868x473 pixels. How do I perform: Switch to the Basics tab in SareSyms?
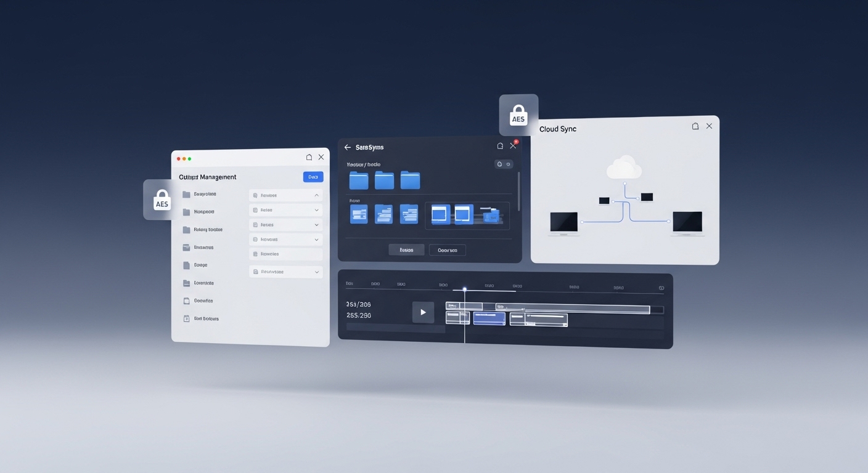(406, 249)
